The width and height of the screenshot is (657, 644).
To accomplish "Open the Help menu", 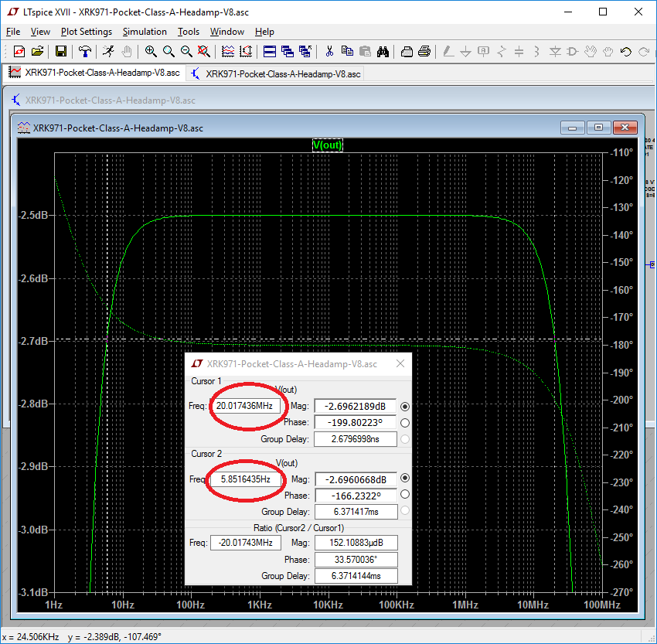I will (x=264, y=32).
